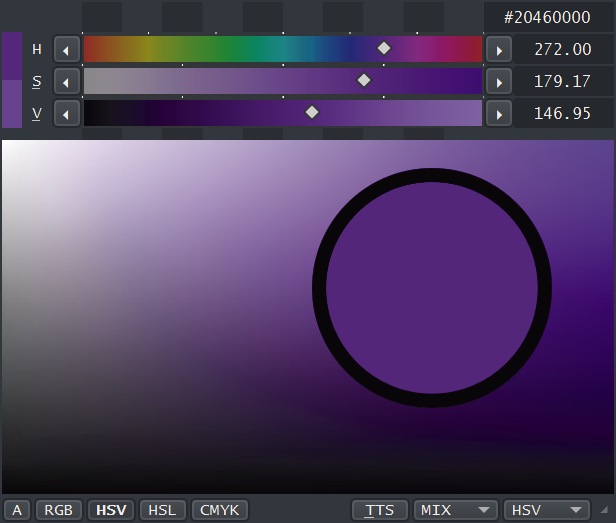
Task: Increase value with the V right arrow
Action: tap(499, 114)
